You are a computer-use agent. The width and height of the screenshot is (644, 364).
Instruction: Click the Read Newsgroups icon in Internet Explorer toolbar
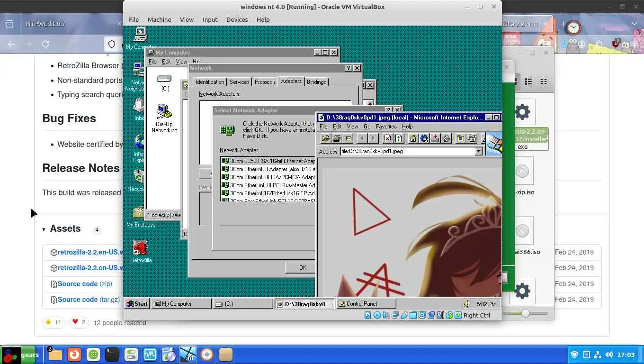446,138
